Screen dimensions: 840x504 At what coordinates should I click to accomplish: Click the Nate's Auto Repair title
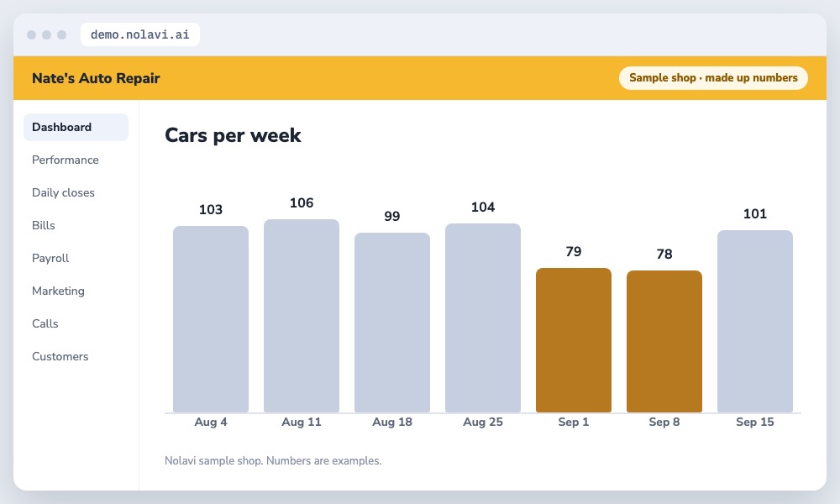pos(96,78)
